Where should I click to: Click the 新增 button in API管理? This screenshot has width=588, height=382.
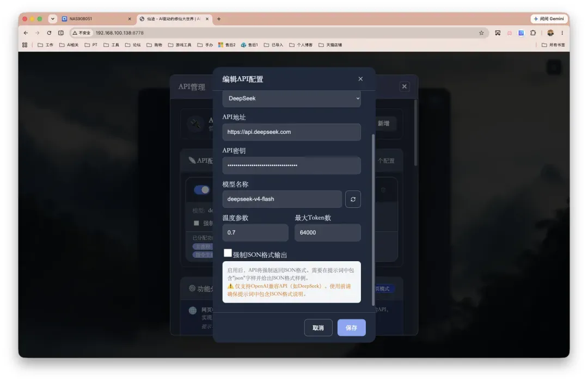tap(383, 124)
